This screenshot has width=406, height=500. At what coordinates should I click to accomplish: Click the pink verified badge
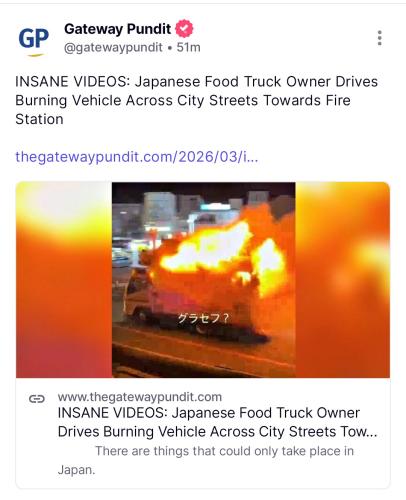coord(184,29)
